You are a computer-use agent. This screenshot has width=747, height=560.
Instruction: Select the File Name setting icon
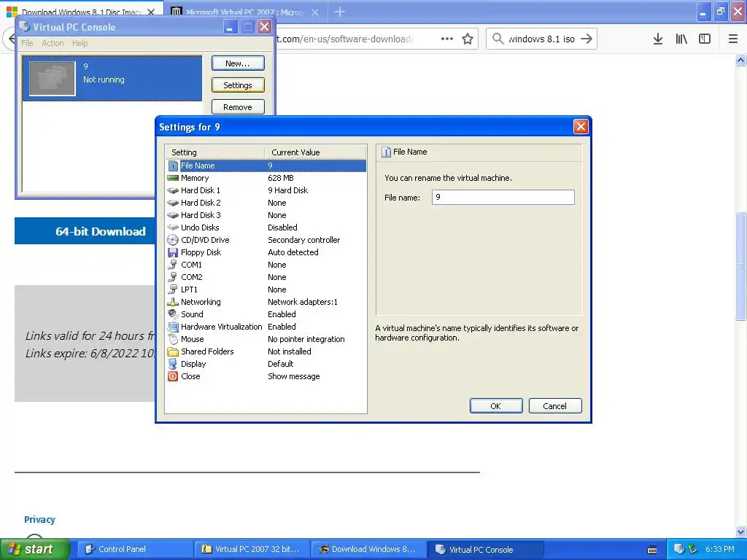pyautogui.click(x=173, y=166)
